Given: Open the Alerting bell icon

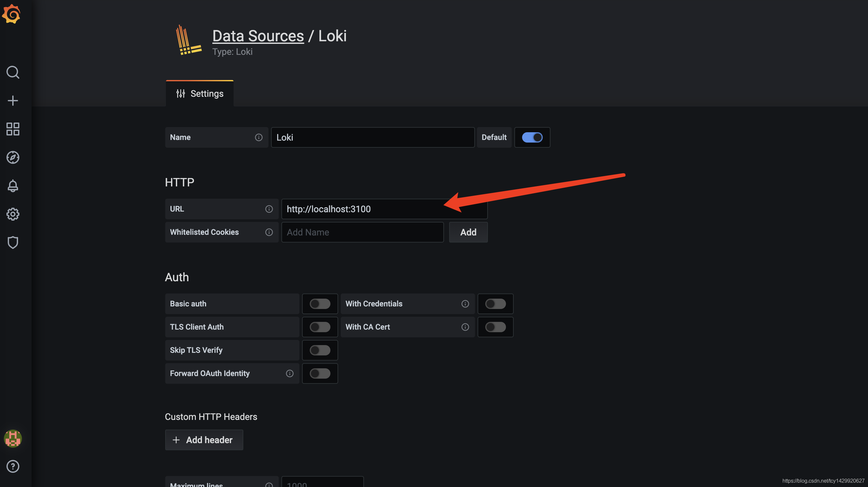Looking at the screenshot, I should pos(13,186).
